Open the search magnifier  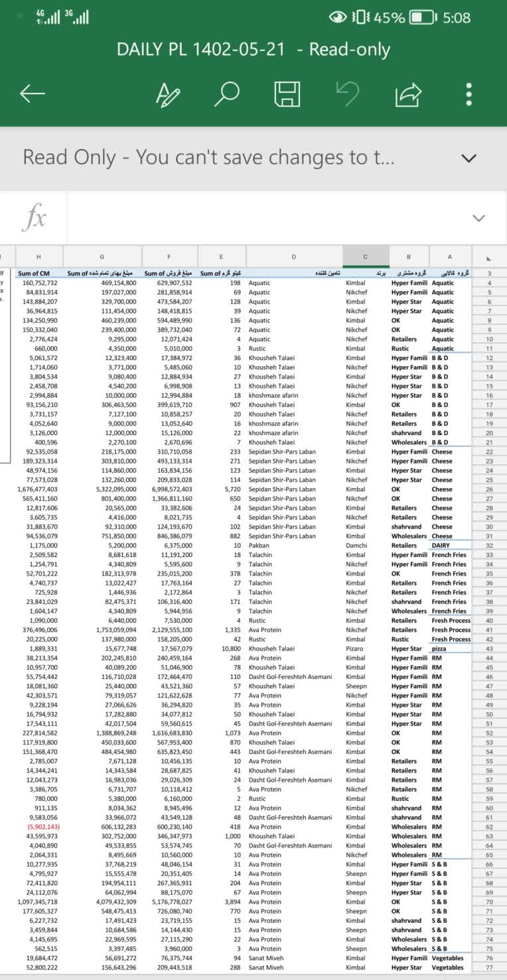227,93
